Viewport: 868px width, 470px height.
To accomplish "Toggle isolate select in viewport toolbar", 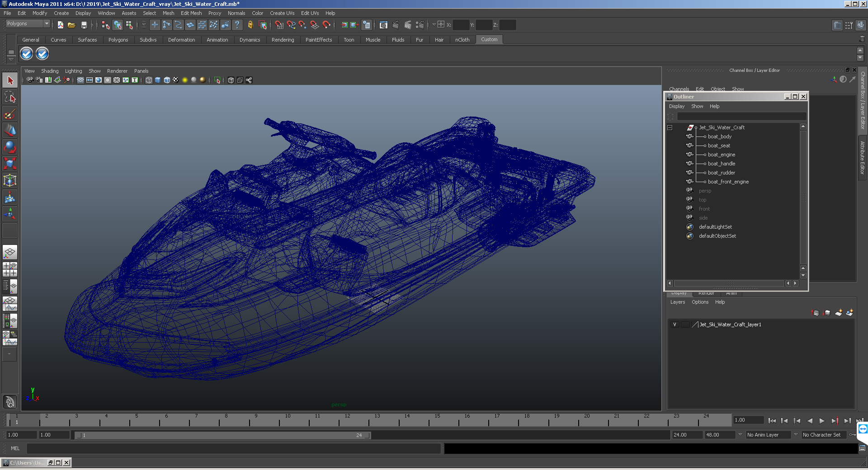I will [217, 80].
